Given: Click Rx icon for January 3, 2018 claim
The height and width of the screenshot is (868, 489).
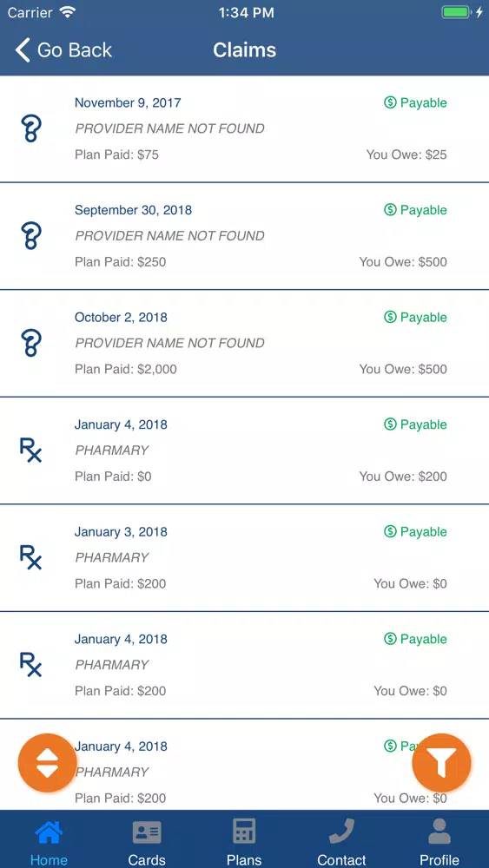Looking at the screenshot, I should click(30, 557).
